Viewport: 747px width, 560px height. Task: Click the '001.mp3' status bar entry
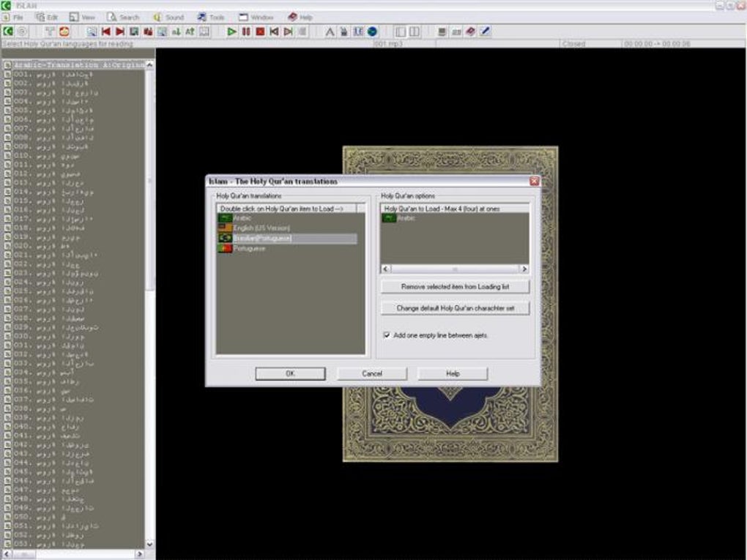pos(388,44)
